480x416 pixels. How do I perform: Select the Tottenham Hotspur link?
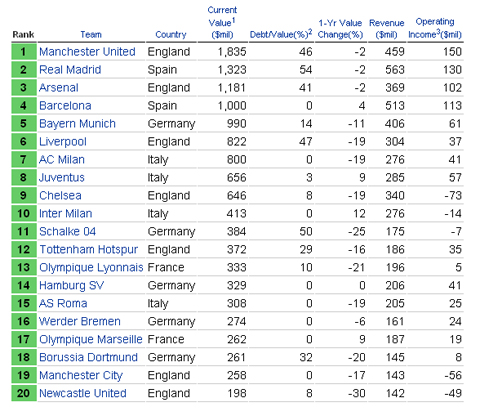(88, 250)
